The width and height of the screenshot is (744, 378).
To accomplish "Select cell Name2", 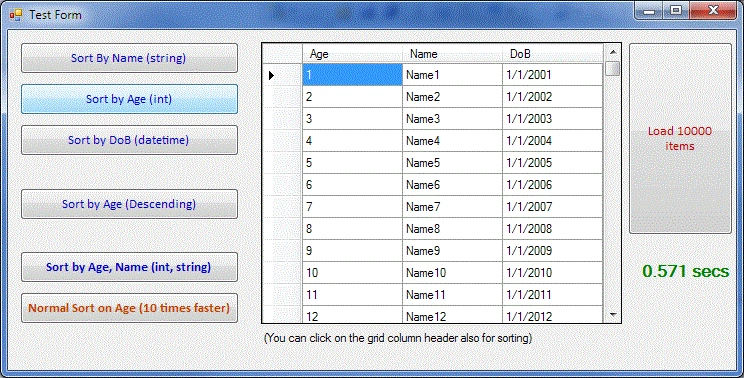I will (x=452, y=97).
